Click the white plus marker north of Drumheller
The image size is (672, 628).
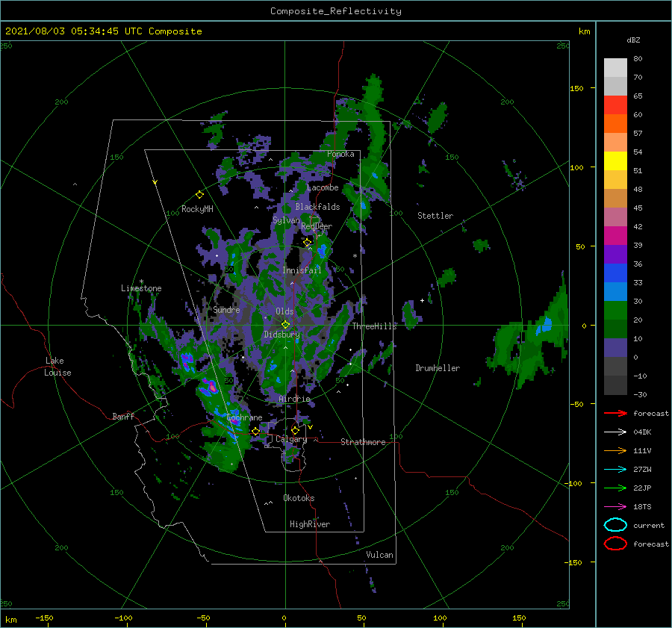click(x=422, y=300)
